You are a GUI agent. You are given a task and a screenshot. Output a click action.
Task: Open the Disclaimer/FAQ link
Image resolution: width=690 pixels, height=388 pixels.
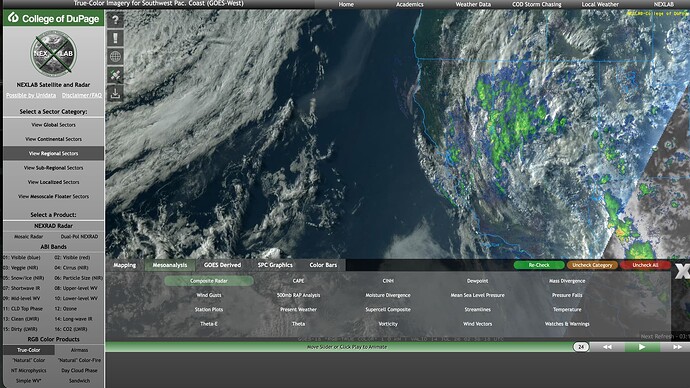(82, 95)
